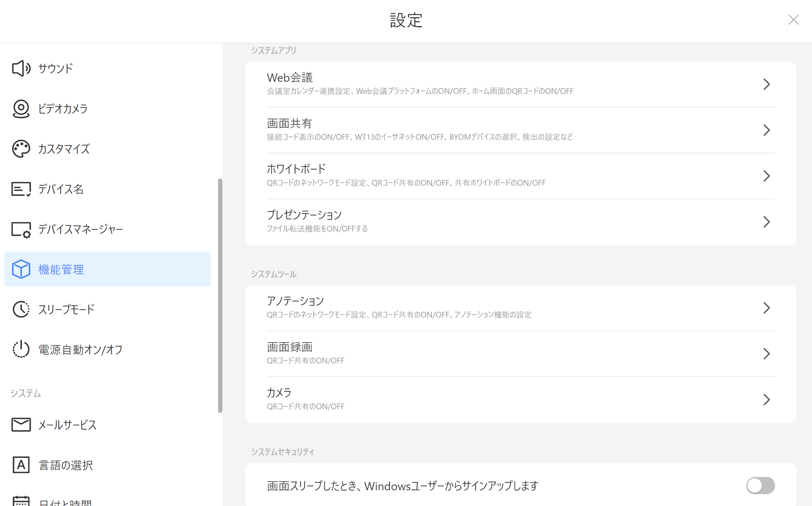Click the 言語の選択 letter A icon

(x=21, y=465)
